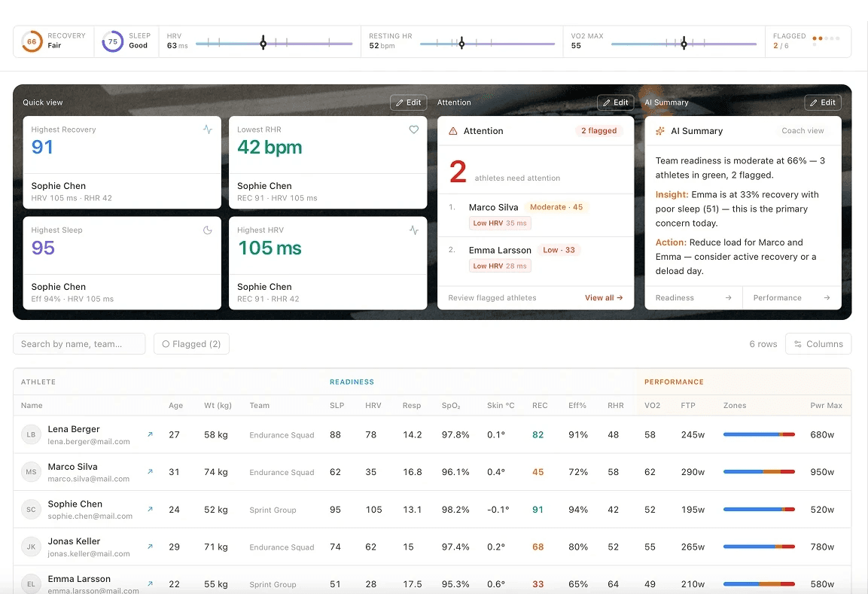Image resolution: width=868 pixels, height=594 pixels.
Task: Click Emma Larsson's zones bar
Action: coord(759,584)
